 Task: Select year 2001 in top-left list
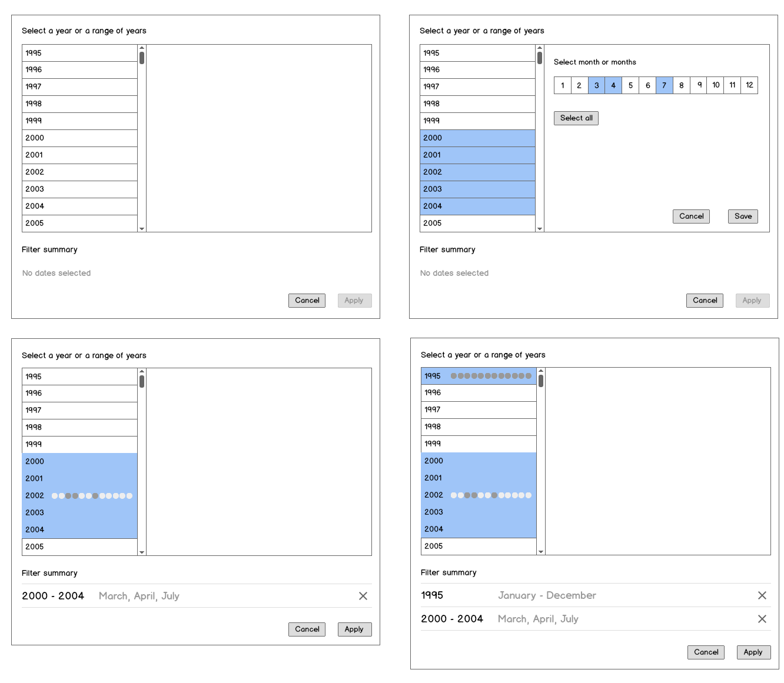(79, 155)
